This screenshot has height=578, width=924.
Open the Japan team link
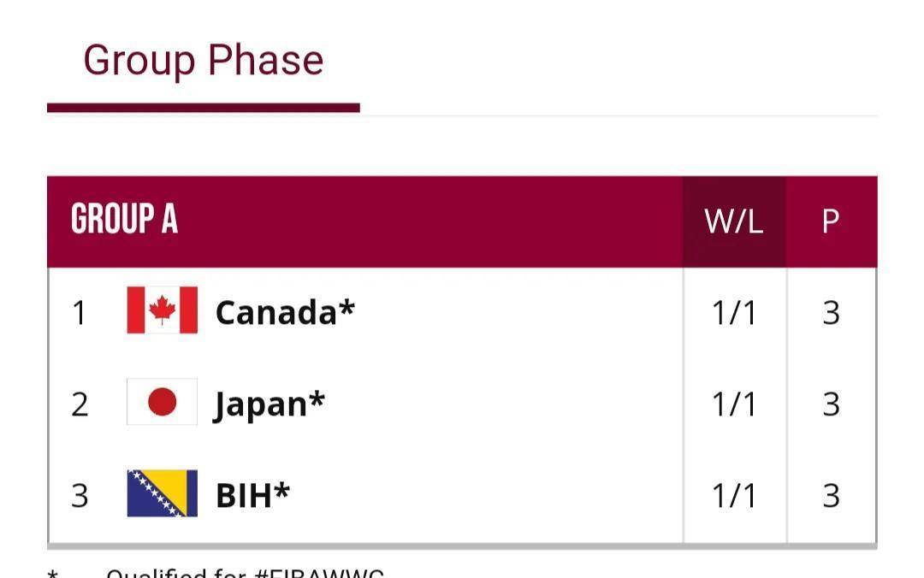[269, 404]
